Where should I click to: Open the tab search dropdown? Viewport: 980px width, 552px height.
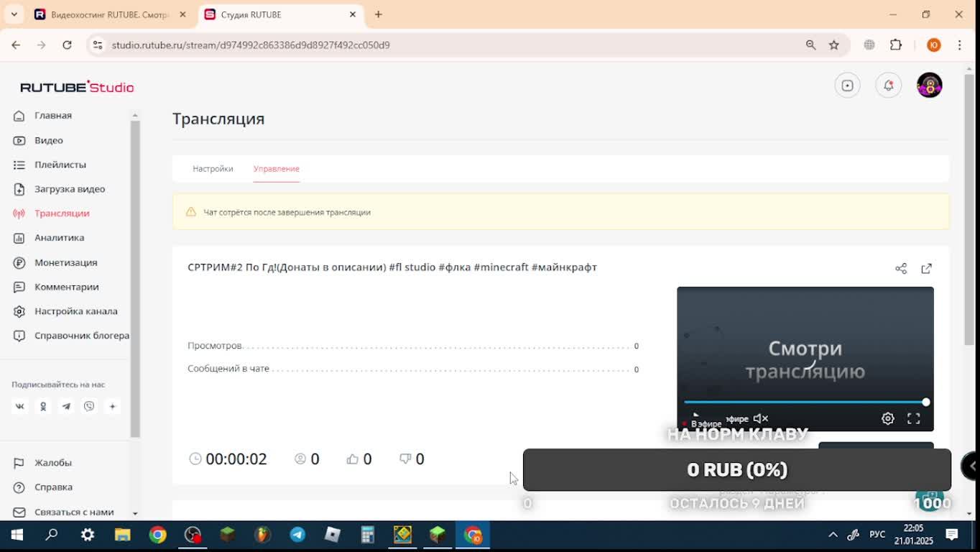point(14,14)
